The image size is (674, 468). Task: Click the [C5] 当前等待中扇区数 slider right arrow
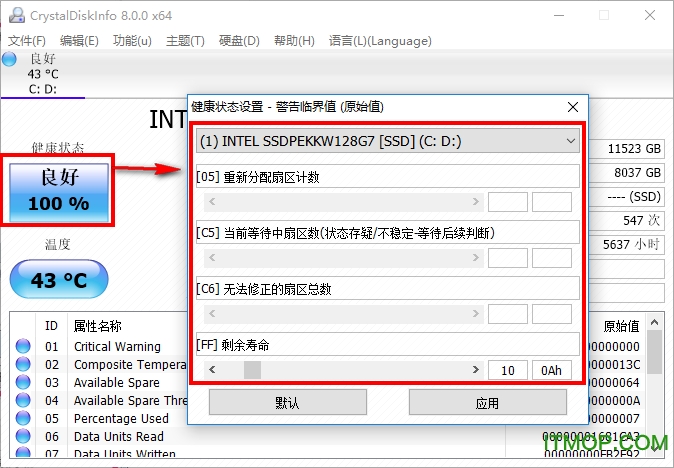coord(475,258)
